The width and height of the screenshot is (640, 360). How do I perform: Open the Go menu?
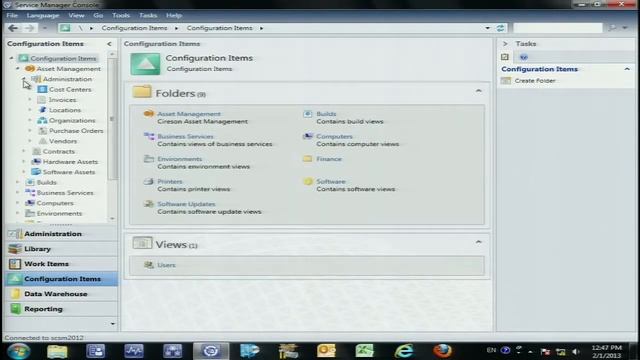[x=98, y=16]
